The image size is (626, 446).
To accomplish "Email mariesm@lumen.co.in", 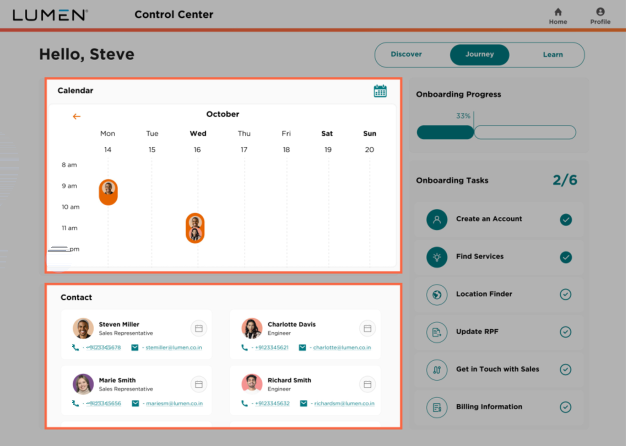I will (174, 404).
